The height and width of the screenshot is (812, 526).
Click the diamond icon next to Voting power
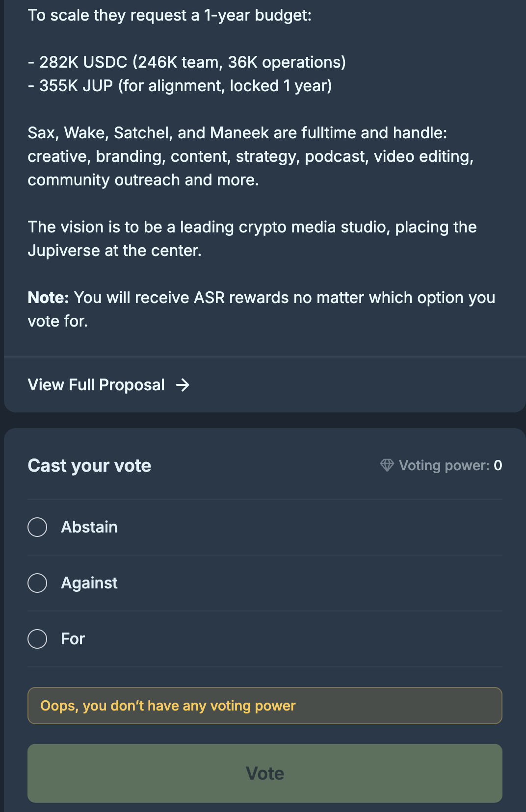(x=387, y=465)
